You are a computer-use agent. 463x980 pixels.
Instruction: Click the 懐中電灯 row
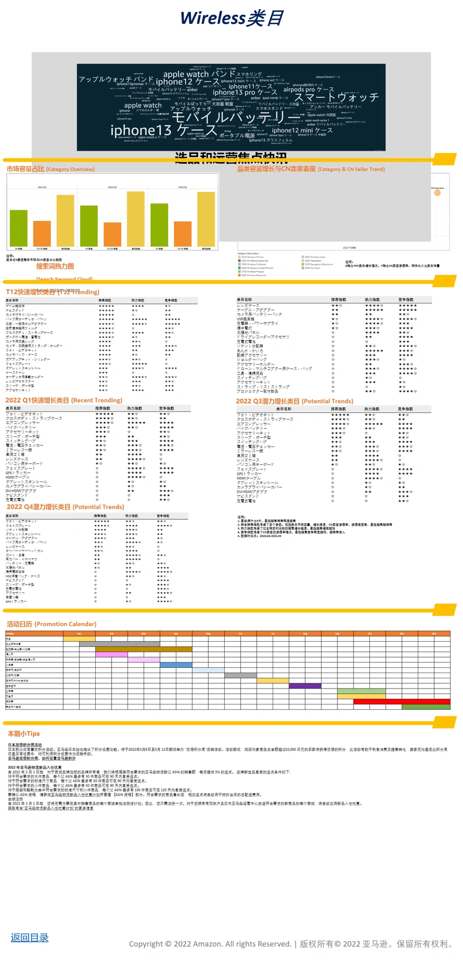333,328
